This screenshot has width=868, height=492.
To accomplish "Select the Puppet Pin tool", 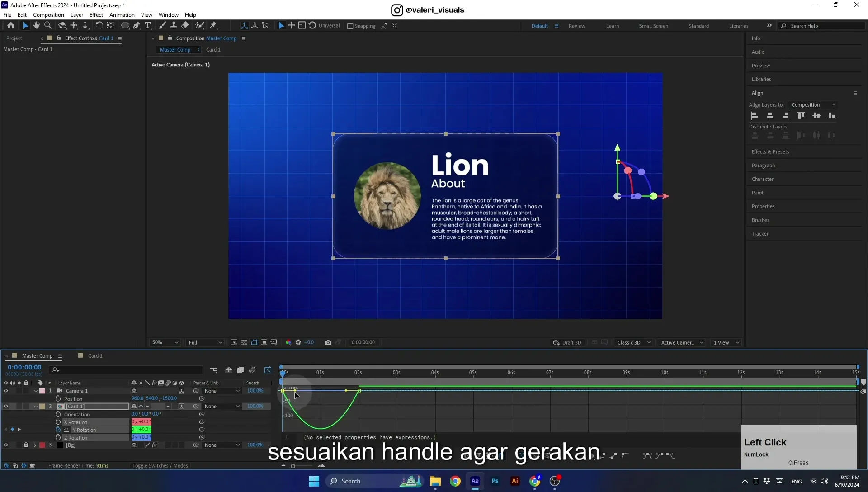I will [213, 26].
